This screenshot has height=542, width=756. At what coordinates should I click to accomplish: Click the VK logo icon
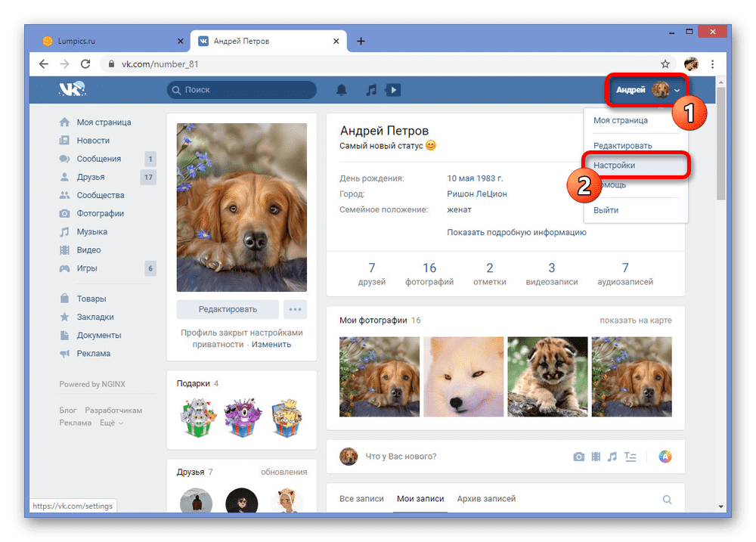pos(73,90)
